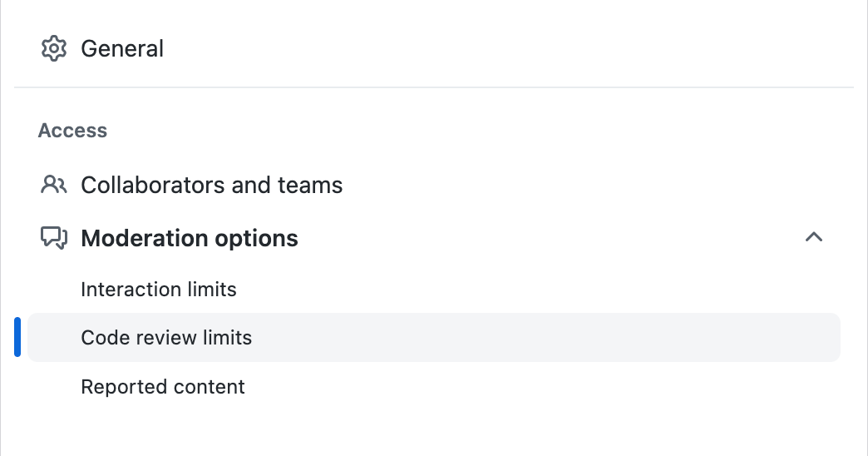
Task: Open Interaction limits
Action: click(159, 290)
